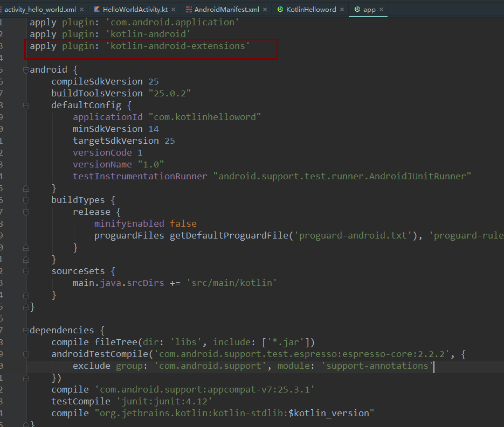Viewport: 504px width, 427px height.
Task: Click compileSdkVersion value 25
Action: [153, 81]
